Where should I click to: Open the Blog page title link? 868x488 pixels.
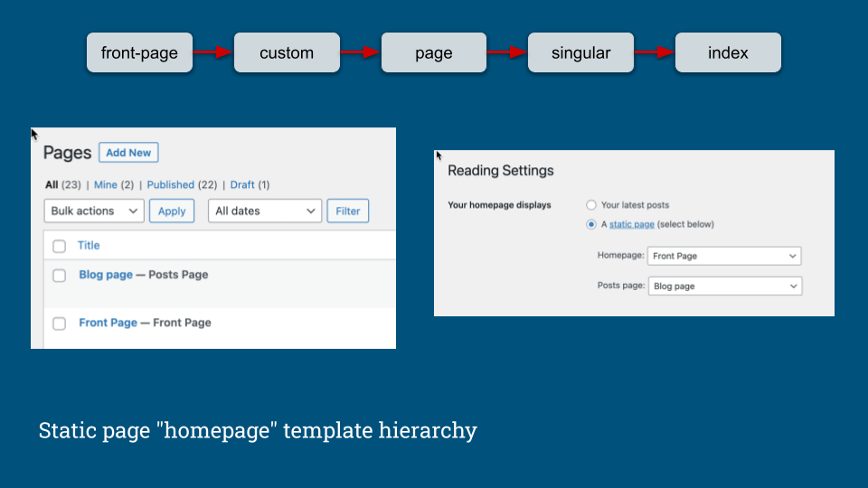[x=106, y=275]
